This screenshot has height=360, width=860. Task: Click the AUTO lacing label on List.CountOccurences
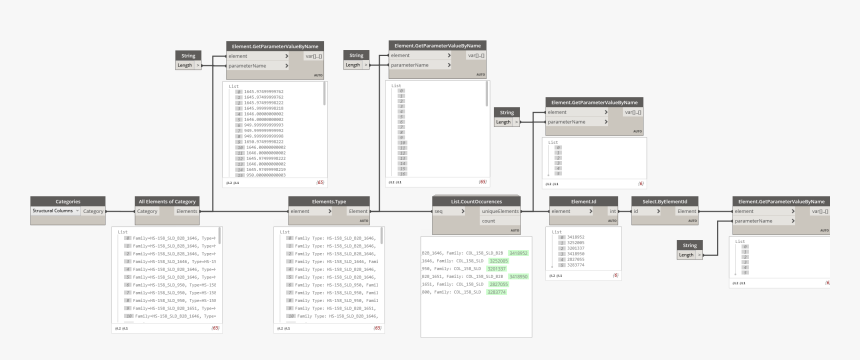coord(514,230)
